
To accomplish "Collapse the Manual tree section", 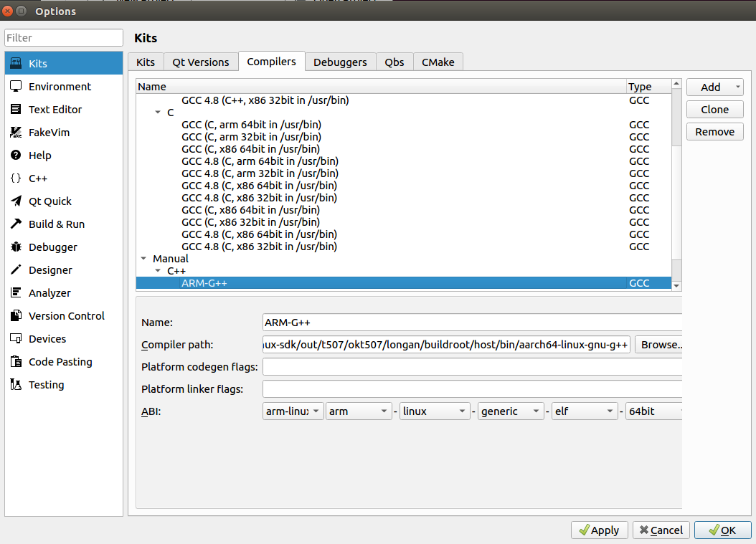I will tap(144, 259).
